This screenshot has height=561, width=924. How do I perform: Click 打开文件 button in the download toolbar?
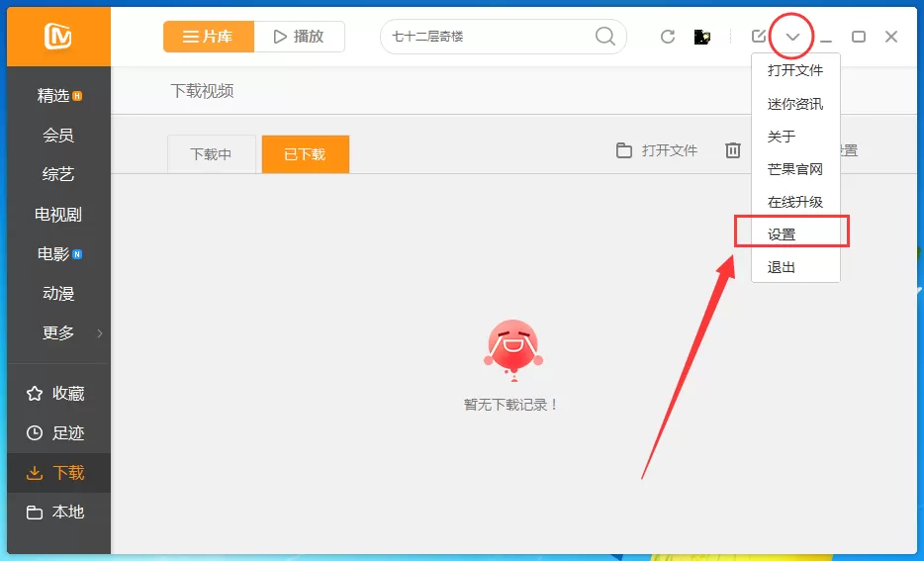pyautogui.click(x=657, y=150)
